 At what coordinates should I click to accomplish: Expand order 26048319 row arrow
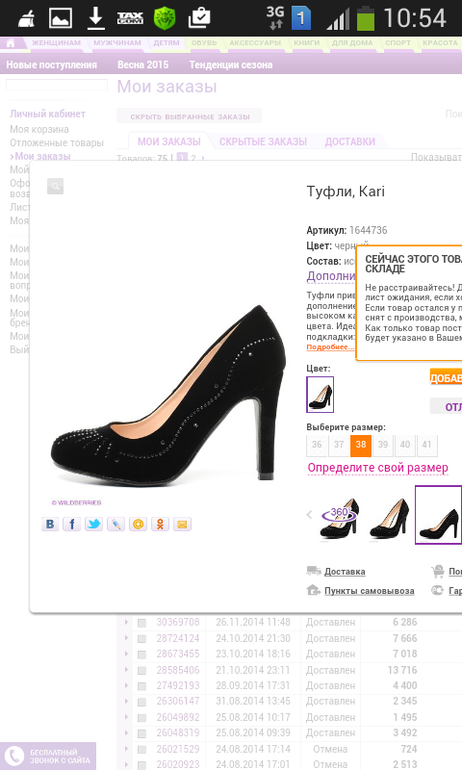[126, 733]
